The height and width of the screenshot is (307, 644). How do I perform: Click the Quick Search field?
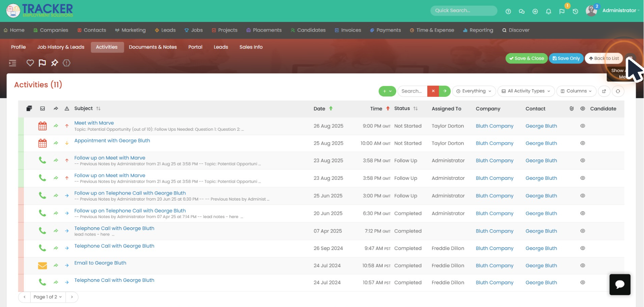click(x=464, y=11)
